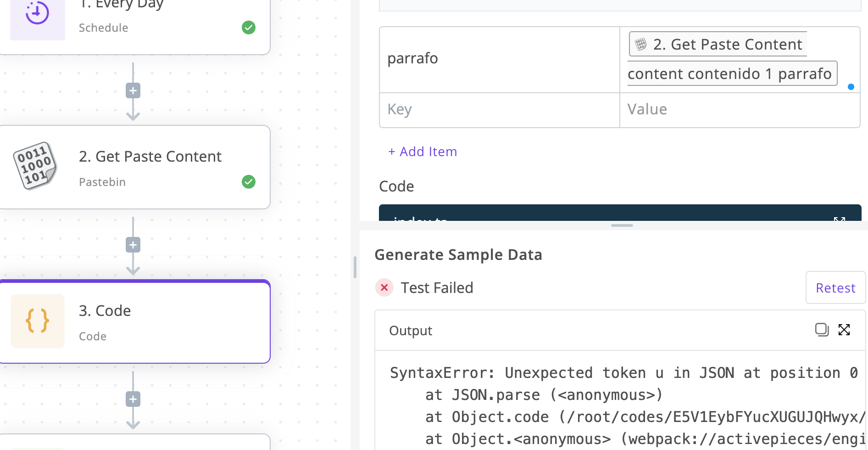
Task: Add a step between Every Day and Get Paste Content
Action: click(133, 91)
